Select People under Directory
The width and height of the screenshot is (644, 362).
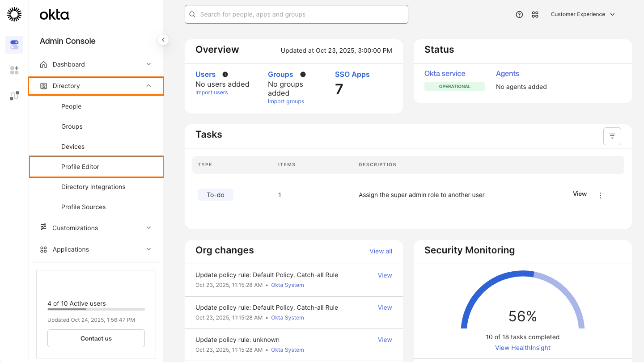pyautogui.click(x=71, y=106)
